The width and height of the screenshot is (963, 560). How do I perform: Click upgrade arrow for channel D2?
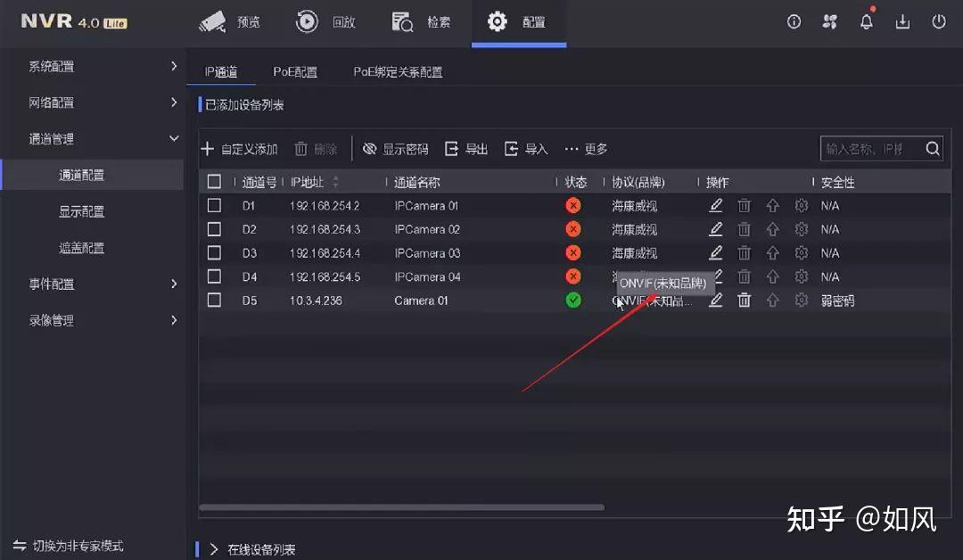click(x=772, y=229)
